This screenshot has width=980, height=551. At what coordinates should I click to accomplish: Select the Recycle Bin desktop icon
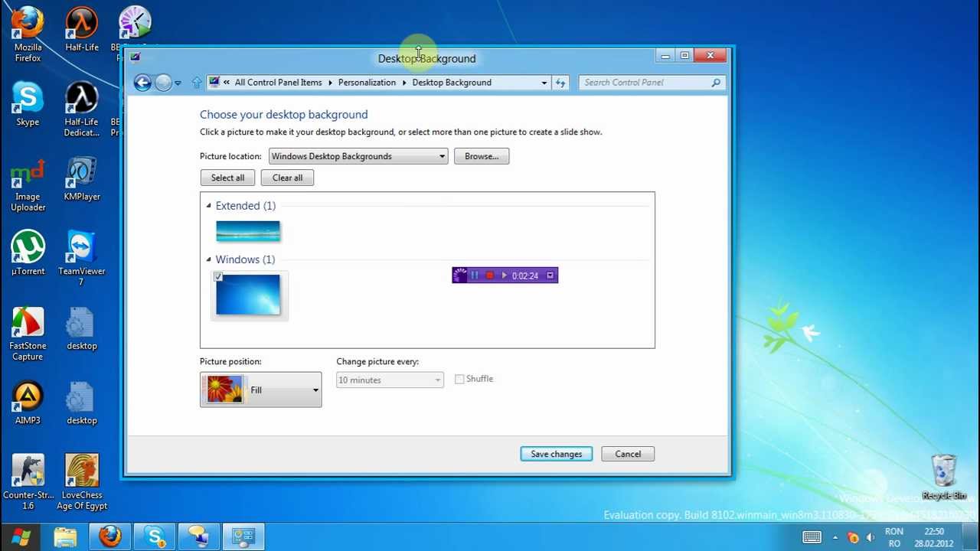(x=944, y=478)
